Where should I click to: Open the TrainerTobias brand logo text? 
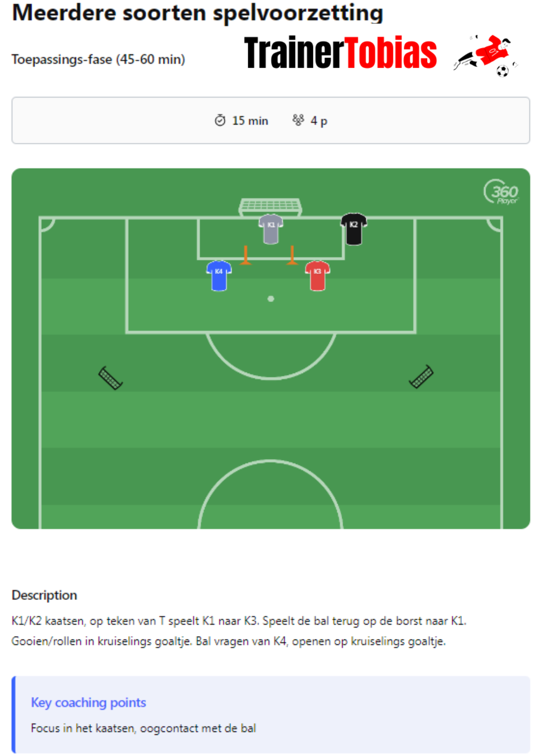pos(340,53)
